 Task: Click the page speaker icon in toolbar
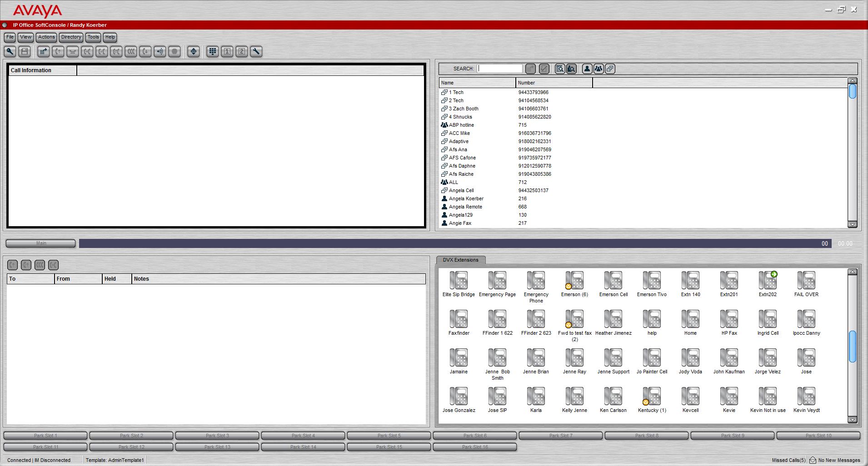(160, 52)
